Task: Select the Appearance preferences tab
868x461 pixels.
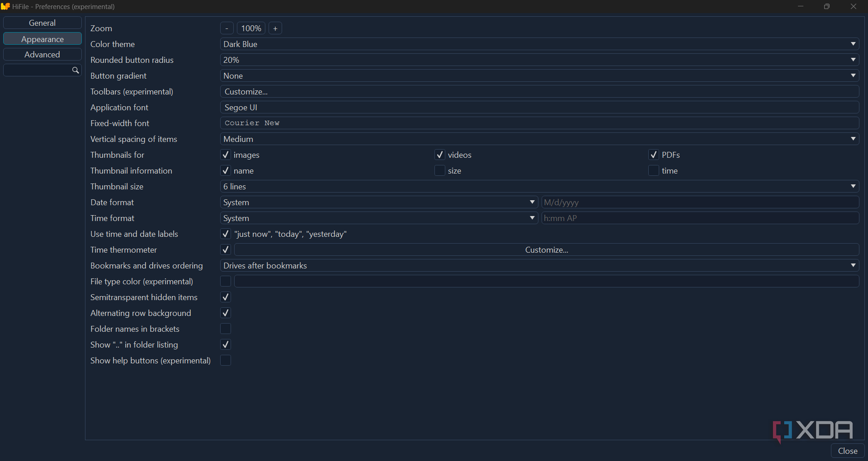Action: click(42, 39)
